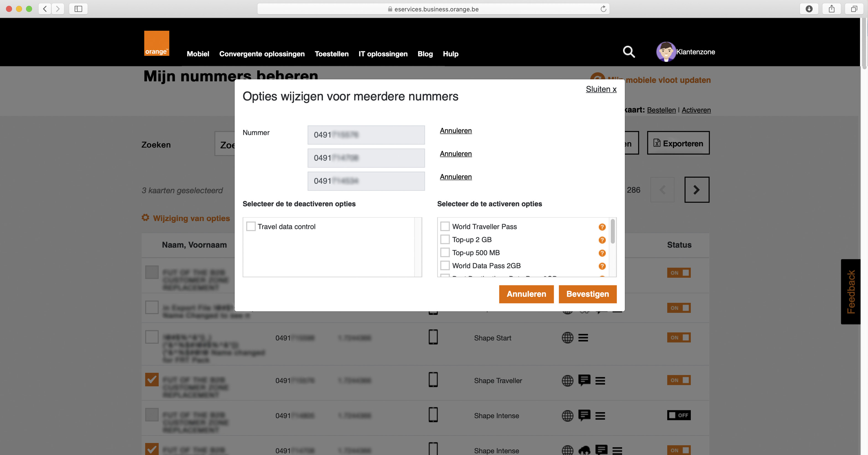
Task: Click the Bevestigen button
Action: tap(588, 294)
